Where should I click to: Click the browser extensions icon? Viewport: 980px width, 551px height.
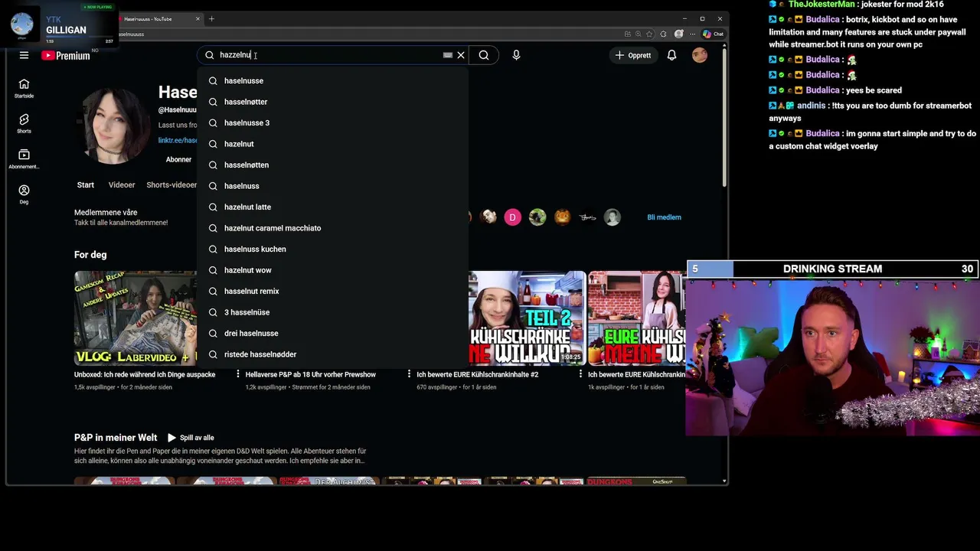663,34
